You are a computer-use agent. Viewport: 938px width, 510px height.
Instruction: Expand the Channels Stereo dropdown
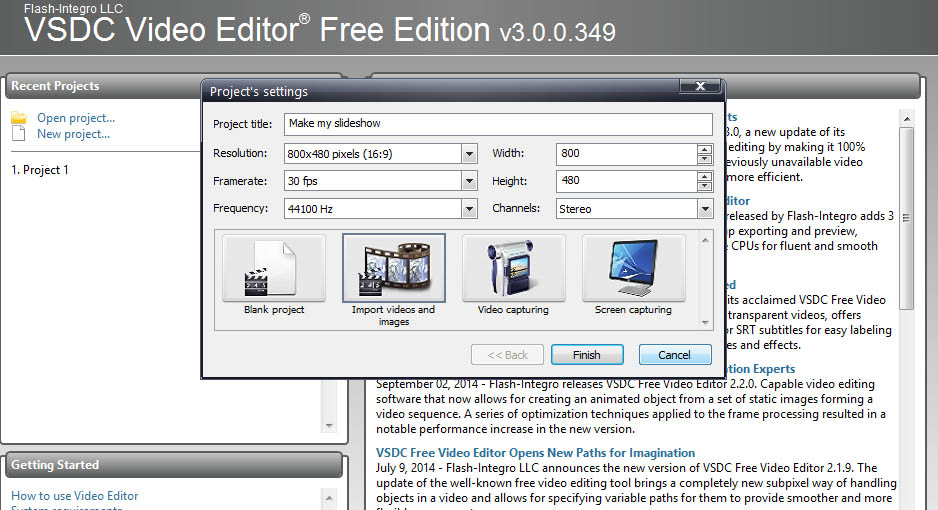[x=705, y=209]
